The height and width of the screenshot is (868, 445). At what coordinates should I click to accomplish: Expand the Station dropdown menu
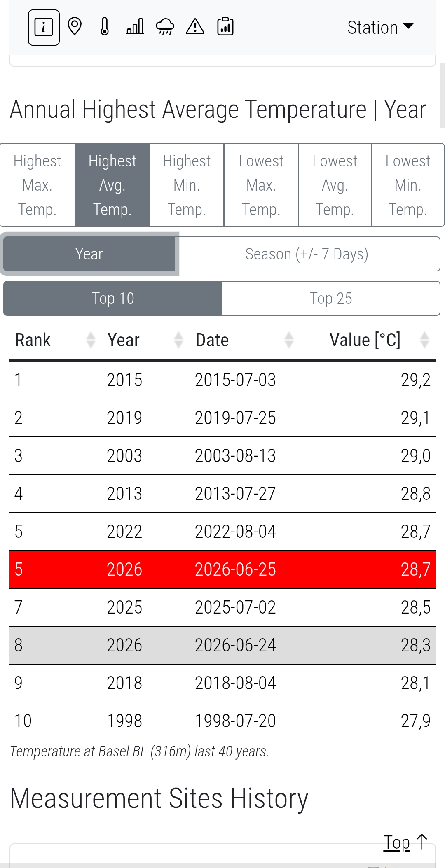click(380, 28)
